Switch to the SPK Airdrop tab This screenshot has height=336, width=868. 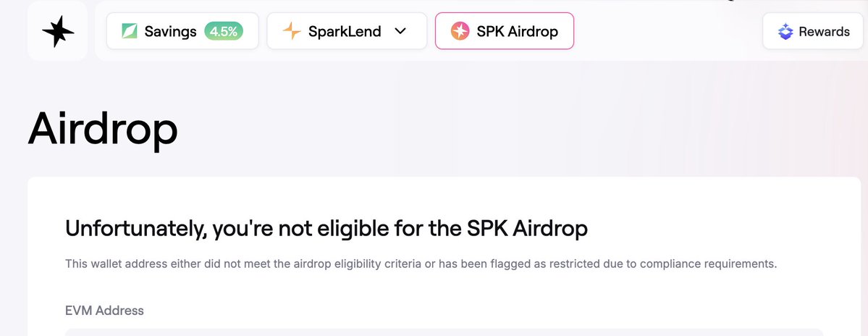[x=505, y=31]
